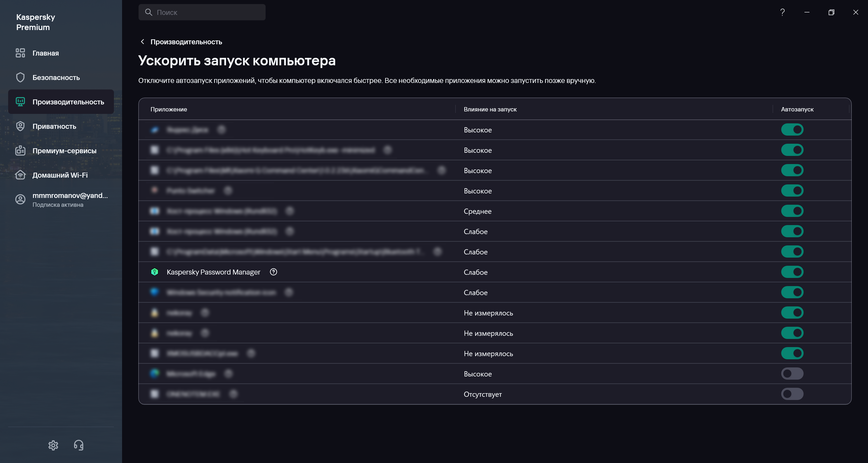Click the Wi-Fi house icon in sidebar
This screenshot has height=463, width=868.
click(x=20, y=175)
